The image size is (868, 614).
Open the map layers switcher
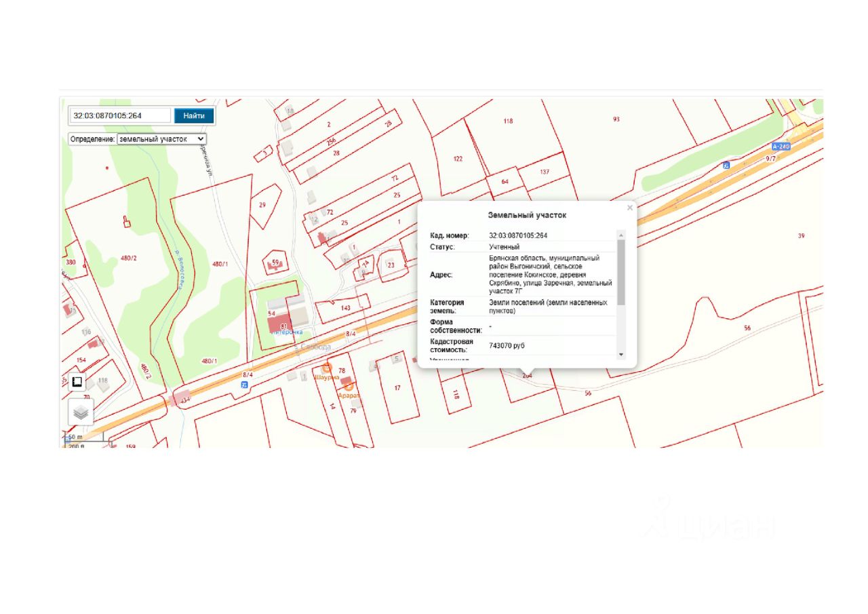click(81, 412)
